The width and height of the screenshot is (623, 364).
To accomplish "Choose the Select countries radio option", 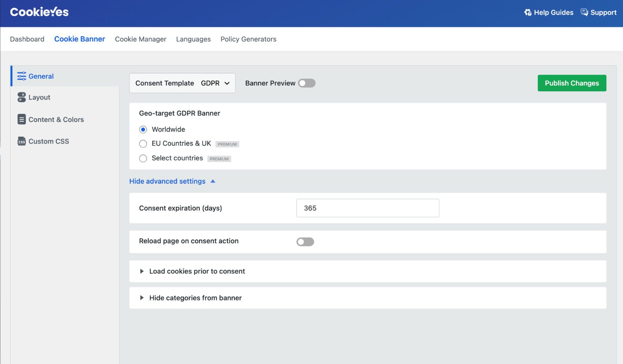I will [143, 158].
